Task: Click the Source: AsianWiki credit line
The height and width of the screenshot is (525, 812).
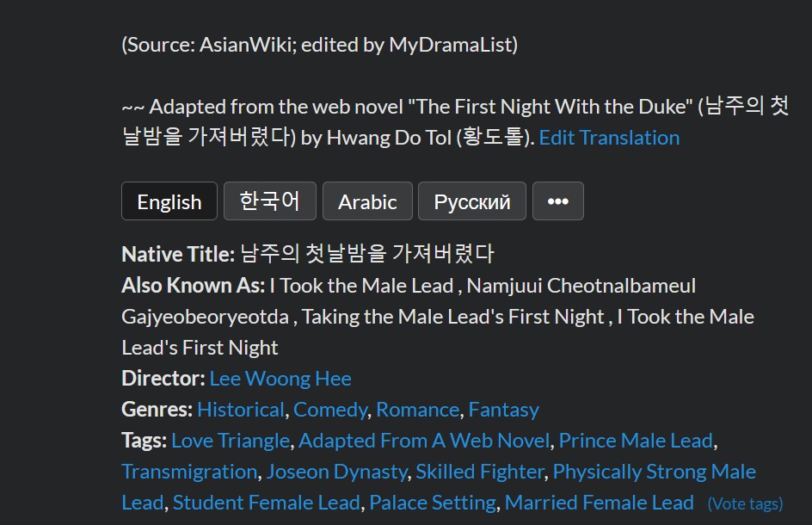Action: [x=319, y=45]
